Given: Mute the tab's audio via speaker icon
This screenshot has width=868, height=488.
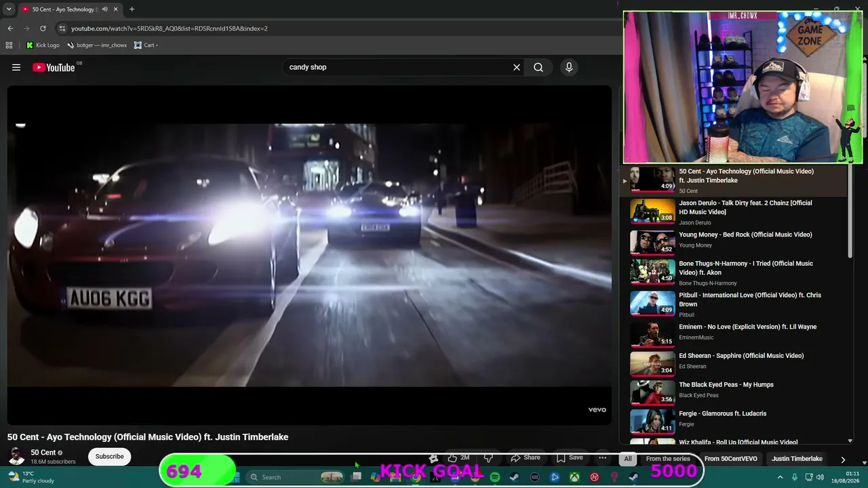Looking at the screenshot, I should tap(104, 9).
